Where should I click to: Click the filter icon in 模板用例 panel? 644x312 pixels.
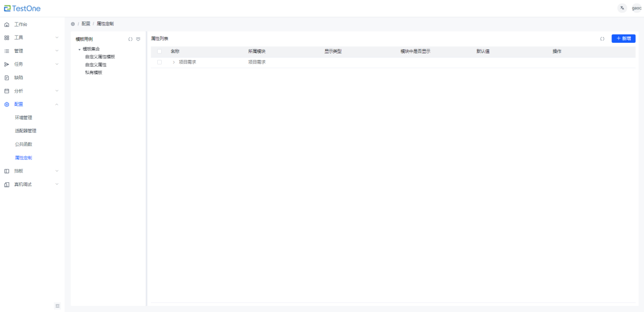click(x=138, y=39)
